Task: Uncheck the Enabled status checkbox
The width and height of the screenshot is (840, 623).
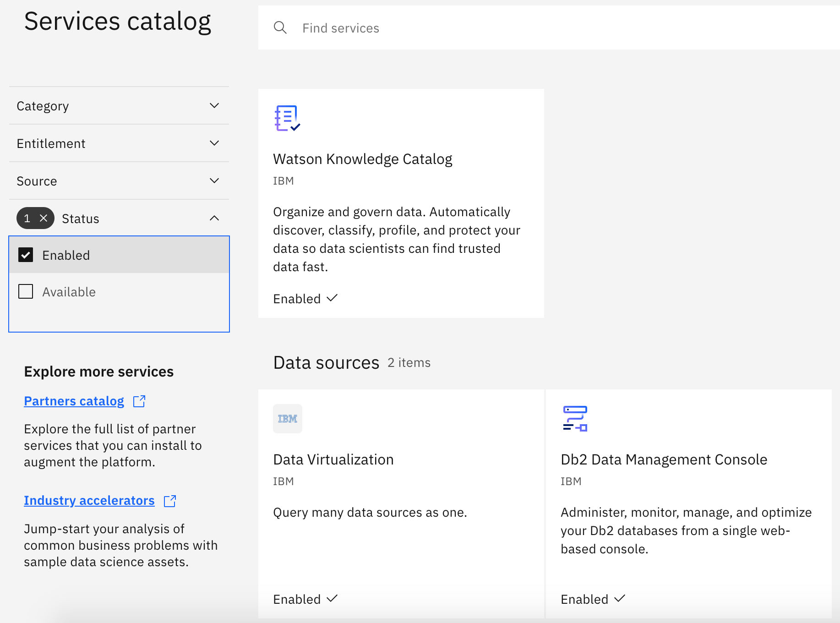Action: [26, 255]
